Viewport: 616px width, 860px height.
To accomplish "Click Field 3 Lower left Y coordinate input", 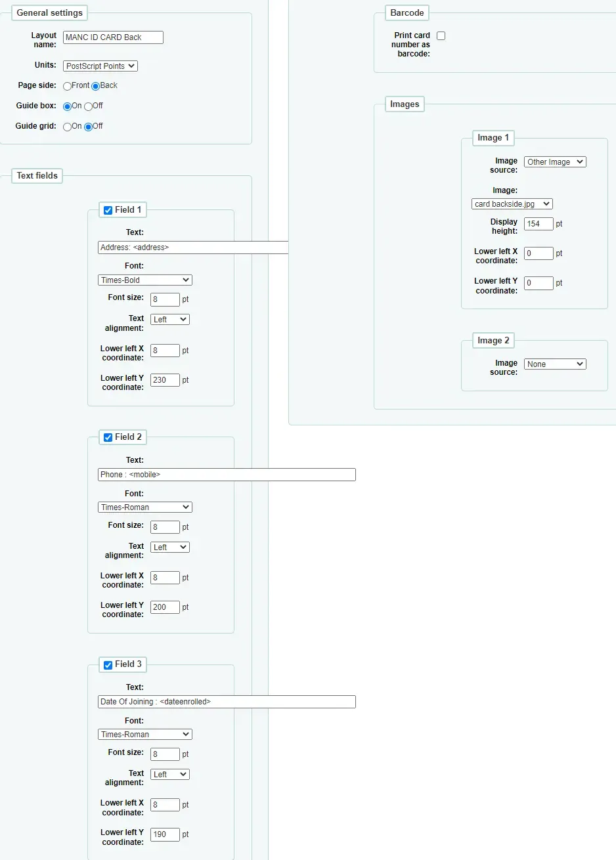I will pyautogui.click(x=165, y=834).
